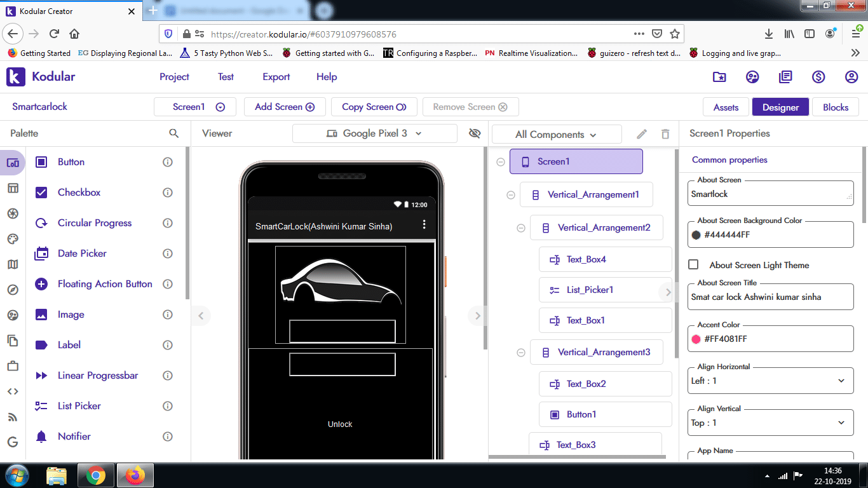
Task: Open the Layout palette category
Action: click(x=13, y=188)
